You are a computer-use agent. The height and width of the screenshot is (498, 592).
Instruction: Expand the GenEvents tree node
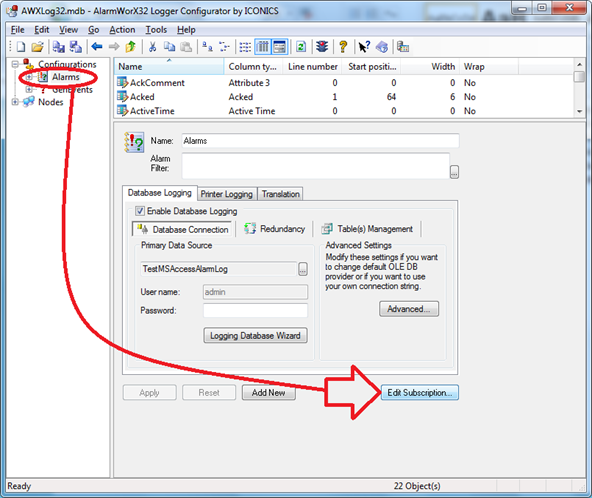[29, 89]
